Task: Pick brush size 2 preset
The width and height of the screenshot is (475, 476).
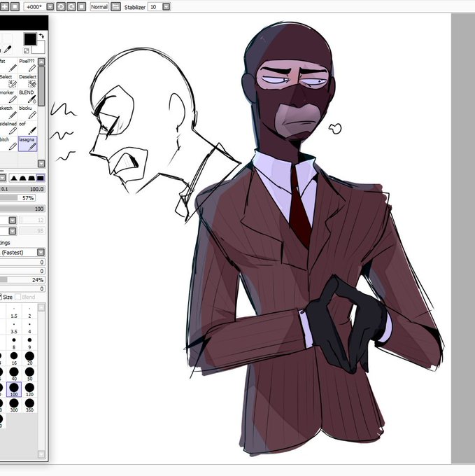Action: click(29, 311)
